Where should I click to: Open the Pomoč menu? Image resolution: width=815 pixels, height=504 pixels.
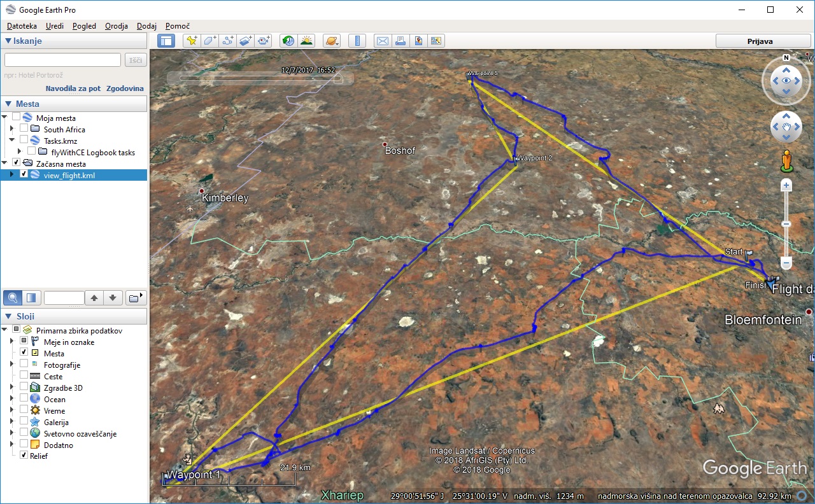click(178, 26)
